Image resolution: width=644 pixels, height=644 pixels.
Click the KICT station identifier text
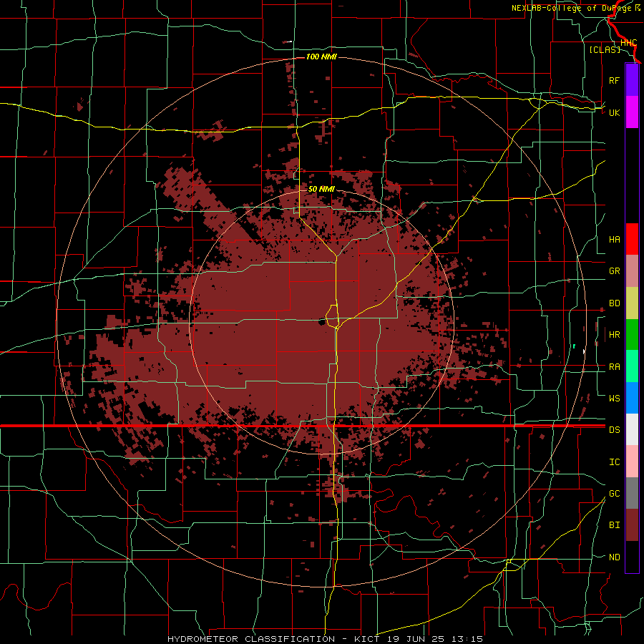367,639
